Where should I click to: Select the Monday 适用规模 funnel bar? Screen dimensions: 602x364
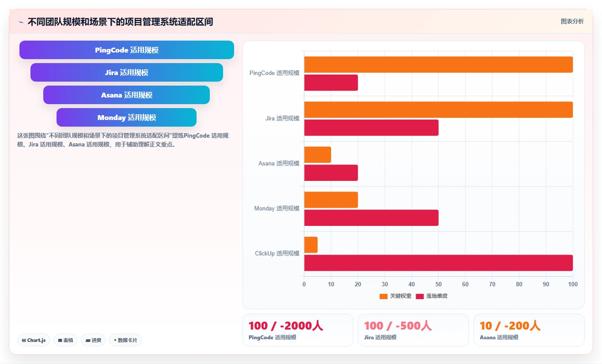coord(127,117)
